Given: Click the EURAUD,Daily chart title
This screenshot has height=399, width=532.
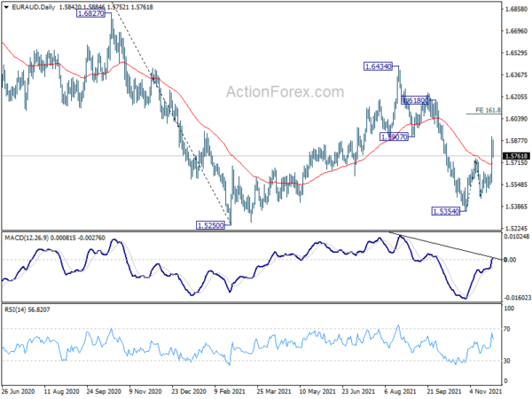Looking at the screenshot, I should coord(34,7).
